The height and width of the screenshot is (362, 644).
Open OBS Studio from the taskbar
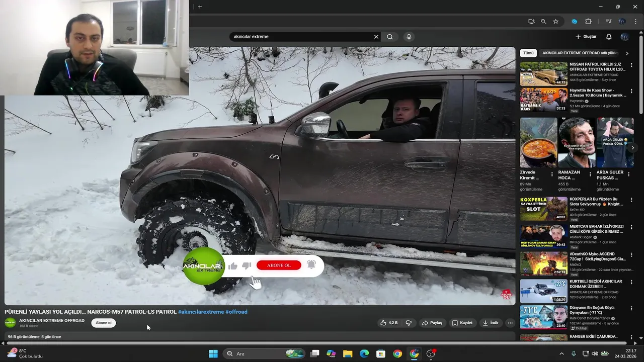point(431,353)
